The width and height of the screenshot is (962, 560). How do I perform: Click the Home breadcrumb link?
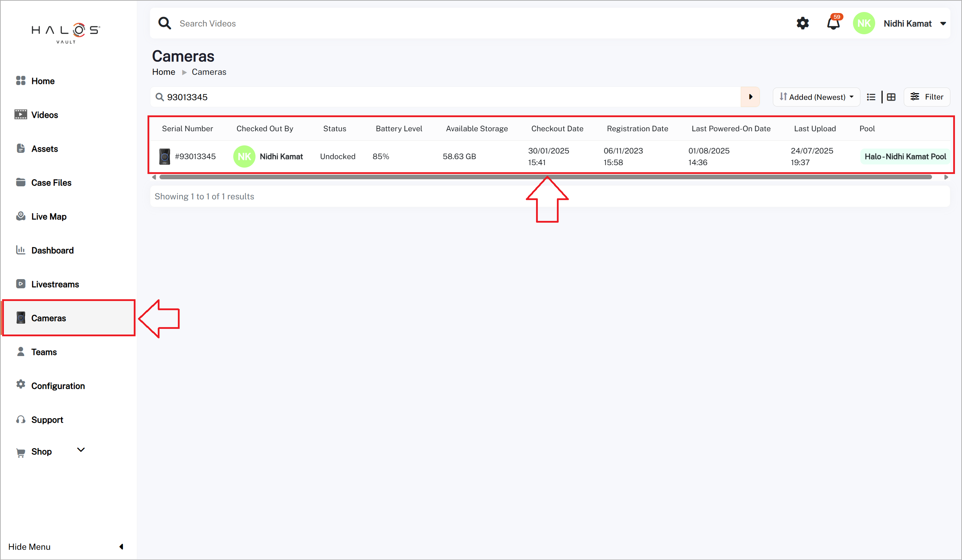click(x=163, y=72)
